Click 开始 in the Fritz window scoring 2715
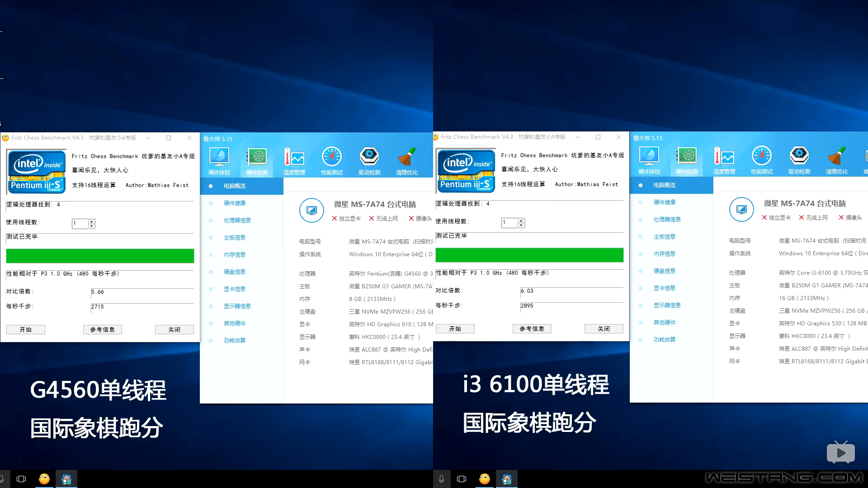Viewport: 868px width, 488px height. click(26, 330)
